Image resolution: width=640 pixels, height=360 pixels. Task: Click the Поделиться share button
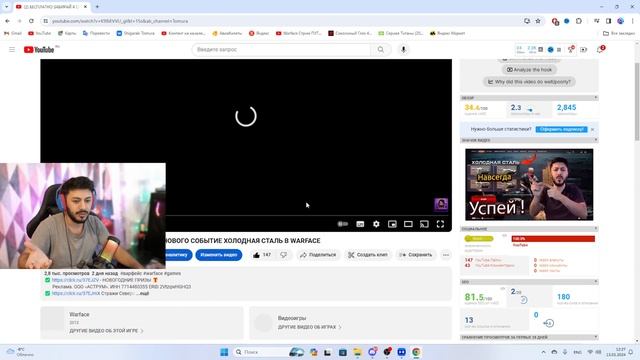(x=318, y=255)
